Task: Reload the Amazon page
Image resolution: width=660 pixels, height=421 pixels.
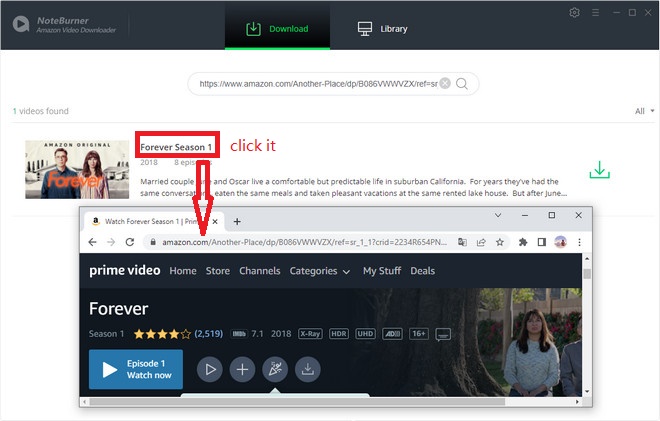Action: [x=130, y=242]
